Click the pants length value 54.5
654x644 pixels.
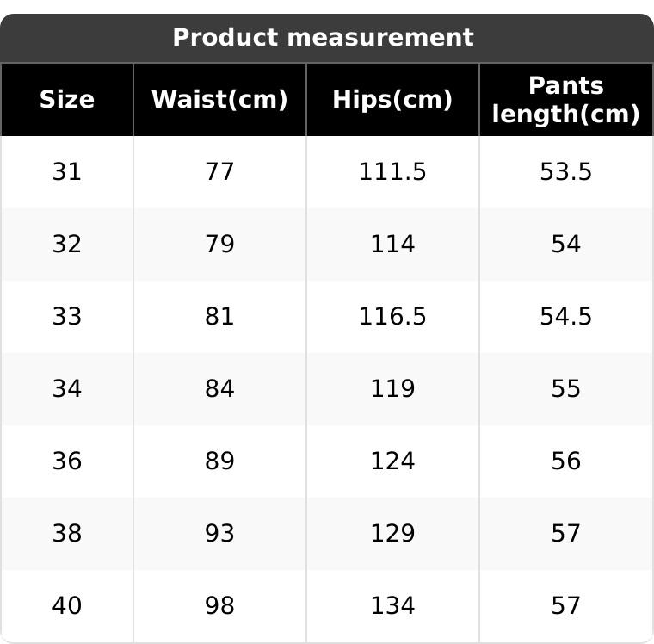point(565,317)
